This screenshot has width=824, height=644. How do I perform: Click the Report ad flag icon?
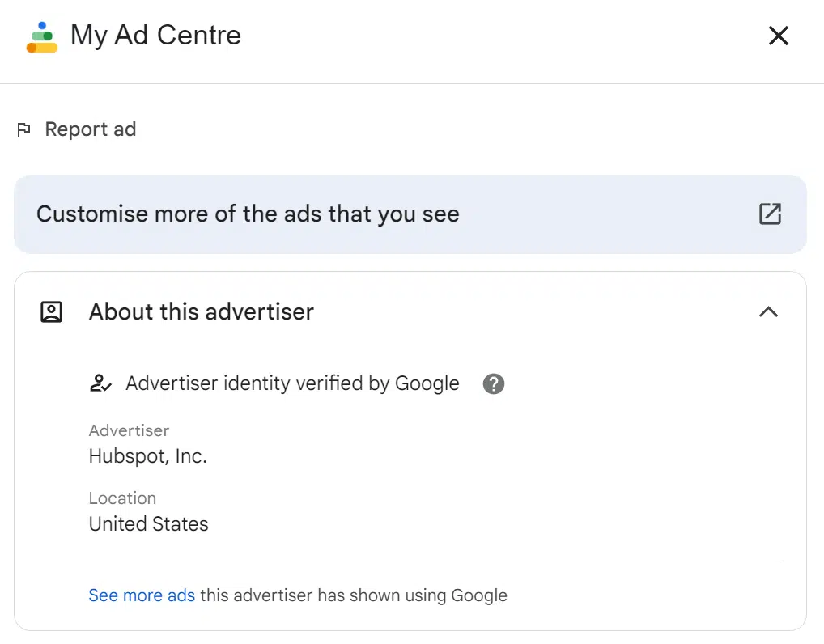click(x=24, y=129)
